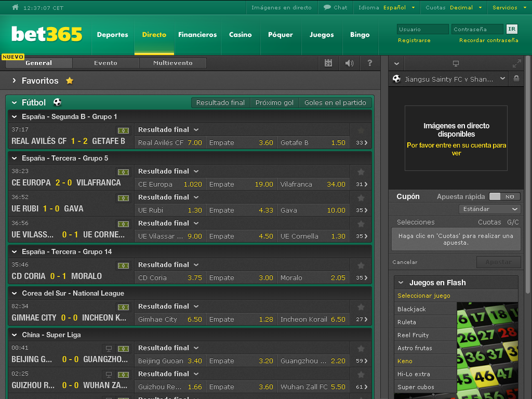
Task: Bet on Getafe B at 1.50
Action: coord(312,142)
